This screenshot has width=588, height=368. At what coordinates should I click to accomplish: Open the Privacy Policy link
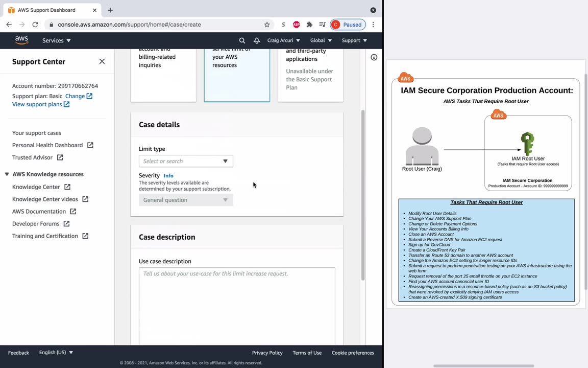tap(267, 353)
